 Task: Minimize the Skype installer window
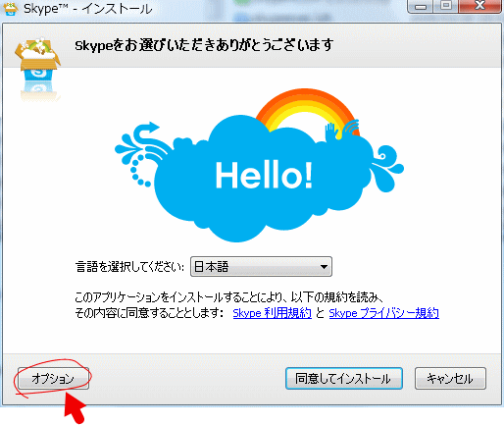(x=421, y=6)
